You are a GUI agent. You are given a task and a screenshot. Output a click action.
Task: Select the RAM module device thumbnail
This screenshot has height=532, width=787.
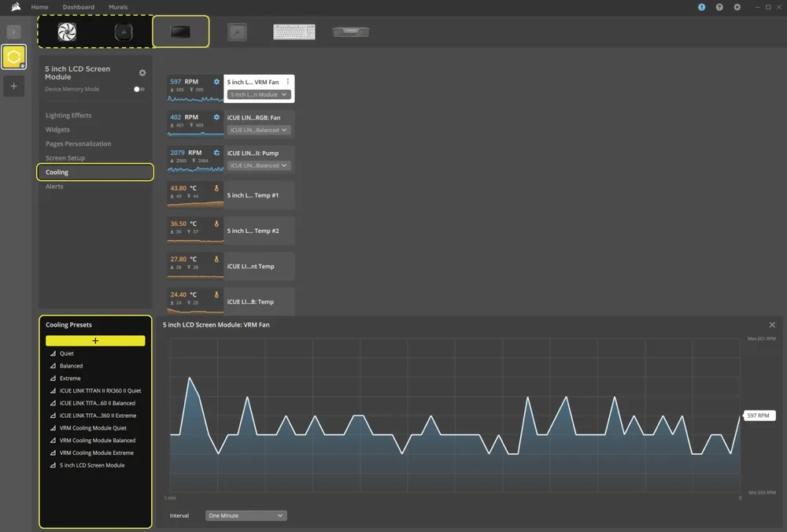click(351, 31)
